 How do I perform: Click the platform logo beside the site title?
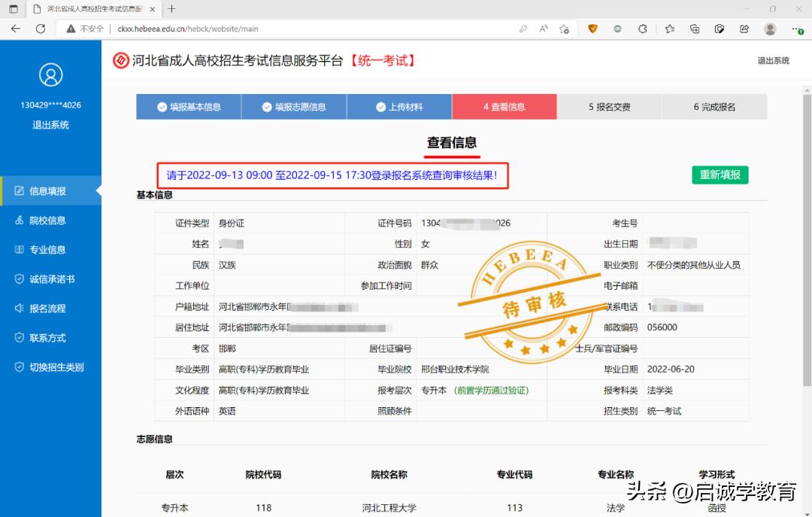tap(120, 60)
